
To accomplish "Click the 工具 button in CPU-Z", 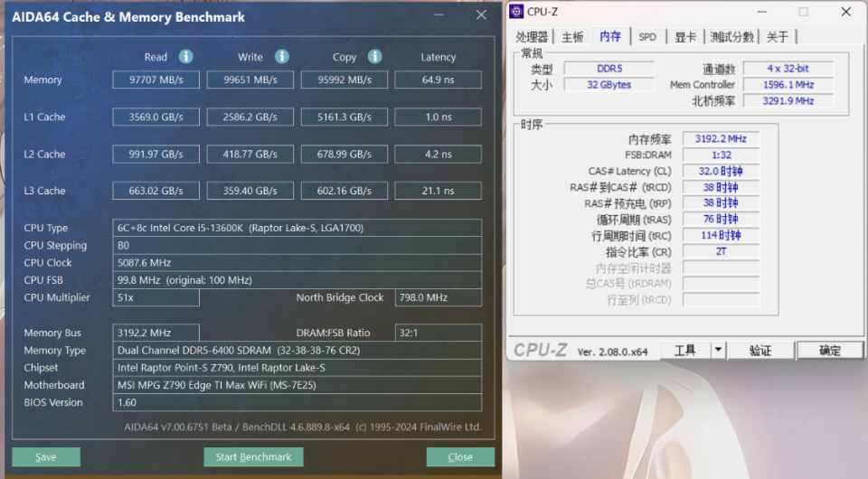I will click(685, 350).
